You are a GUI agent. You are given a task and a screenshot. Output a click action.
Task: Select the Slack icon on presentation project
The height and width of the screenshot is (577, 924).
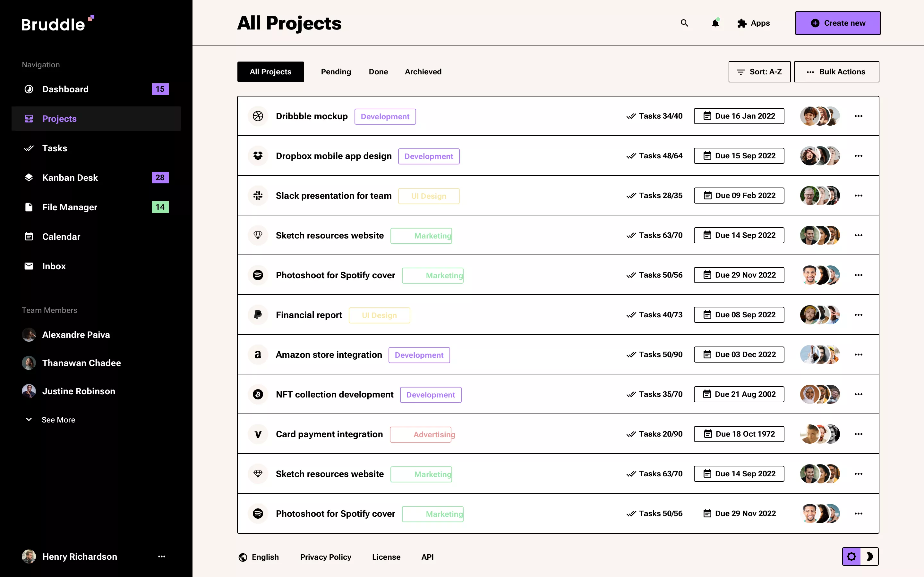point(258,196)
